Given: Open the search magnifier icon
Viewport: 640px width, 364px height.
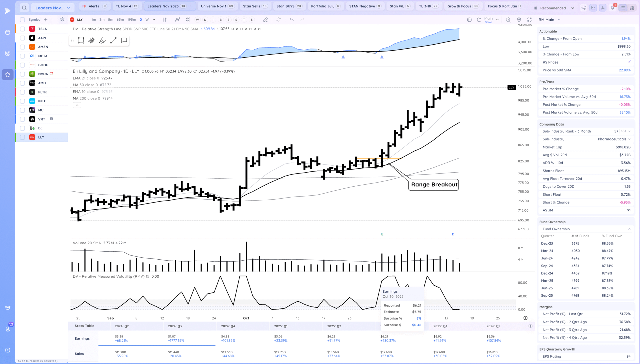Looking at the screenshot, I should tap(24, 8).
